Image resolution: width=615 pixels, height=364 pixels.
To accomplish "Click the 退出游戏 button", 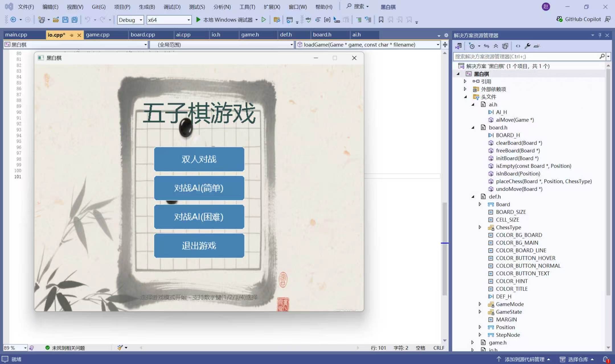I will [x=199, y=245].
